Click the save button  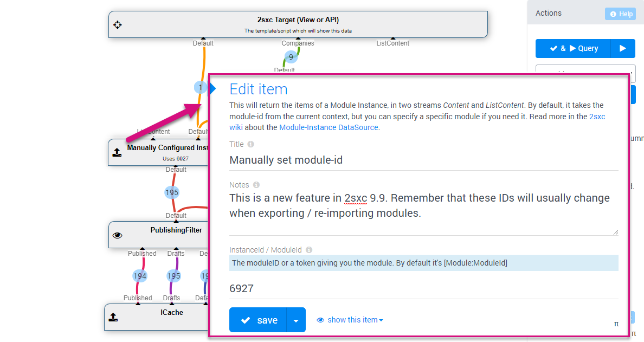(257, 320)
